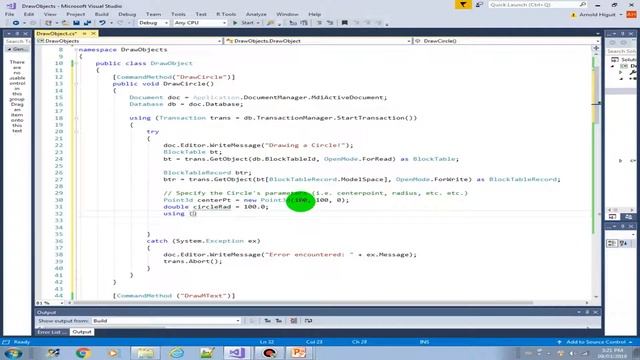The height and width of the screenshot is (360, 640).
Task: Click the Clear All output icon
Action: [293, 321]
